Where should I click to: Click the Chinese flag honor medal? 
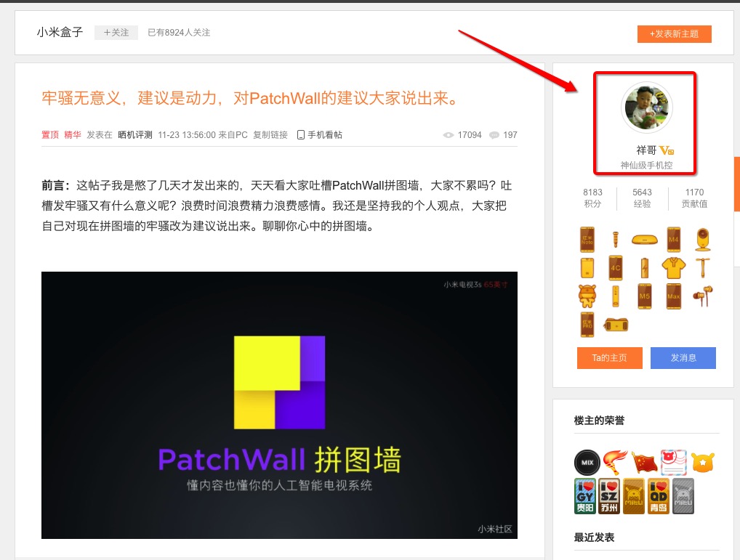[644, 463]
